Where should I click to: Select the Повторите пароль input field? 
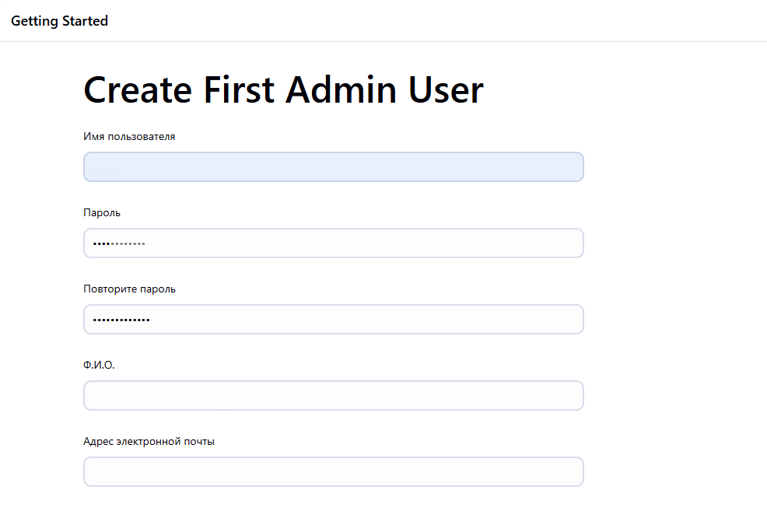pyautogui.click(x=333, y=320)
